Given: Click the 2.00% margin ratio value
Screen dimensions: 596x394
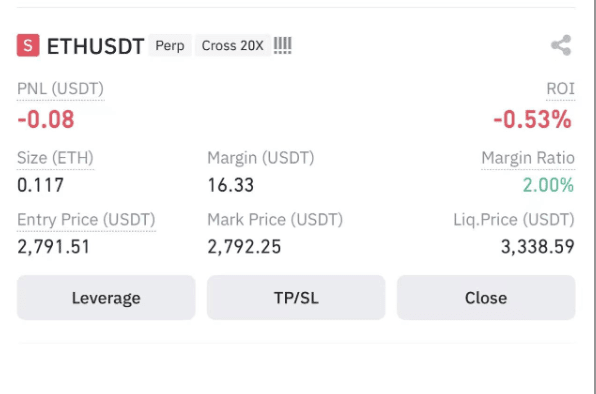Looking at the screenshot, I should point(548,185).
